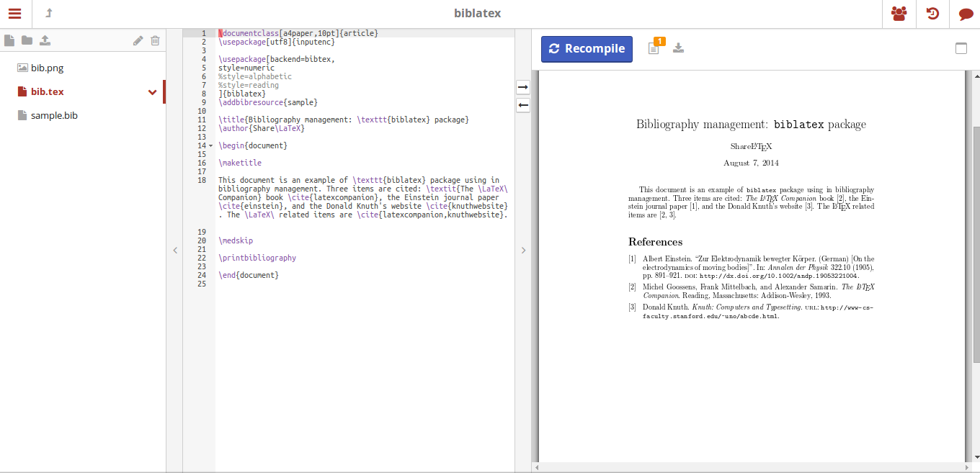This screenshot has height=473, width=980.
Task: Open the chat speech bubble icon
Action: point(966,14)
